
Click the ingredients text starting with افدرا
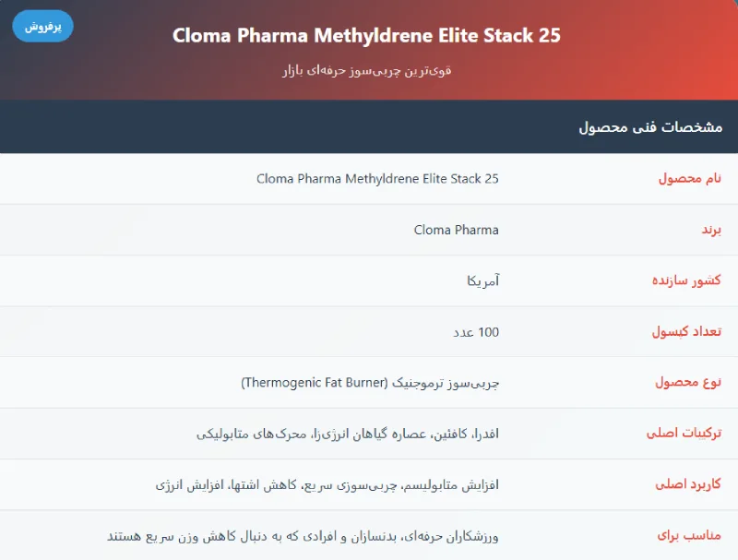pos(348,434)
